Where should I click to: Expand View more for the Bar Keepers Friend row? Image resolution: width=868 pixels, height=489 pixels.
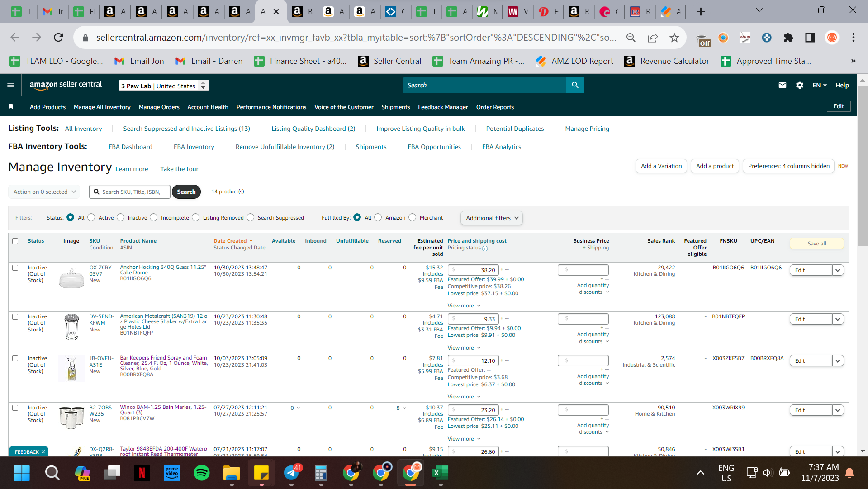pos(464,397)
